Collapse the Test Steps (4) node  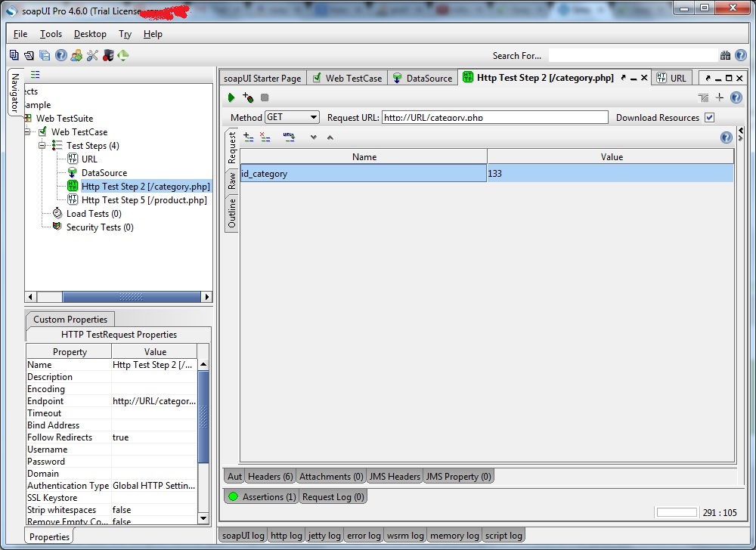pos(42,146)
